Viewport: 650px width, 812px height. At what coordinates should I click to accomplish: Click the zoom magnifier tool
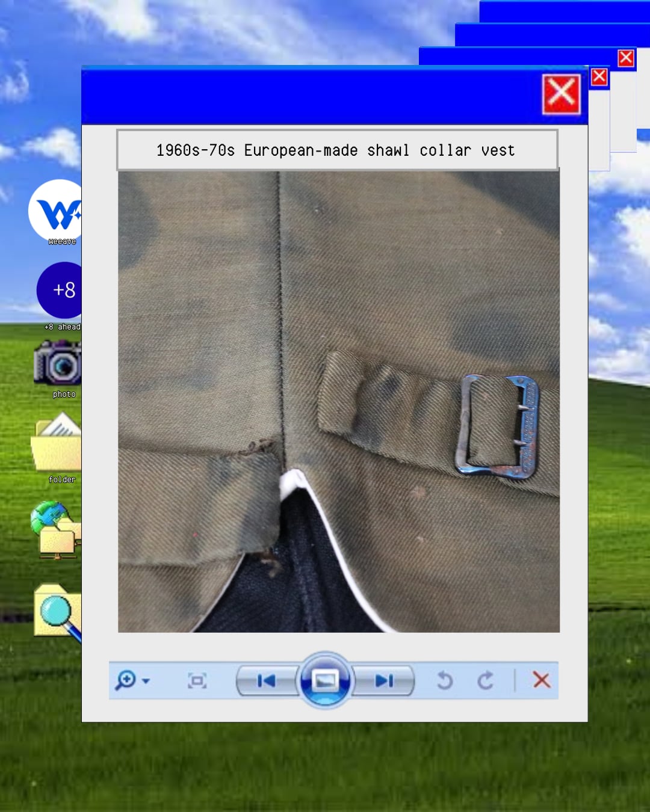click(x=126, y=680)
